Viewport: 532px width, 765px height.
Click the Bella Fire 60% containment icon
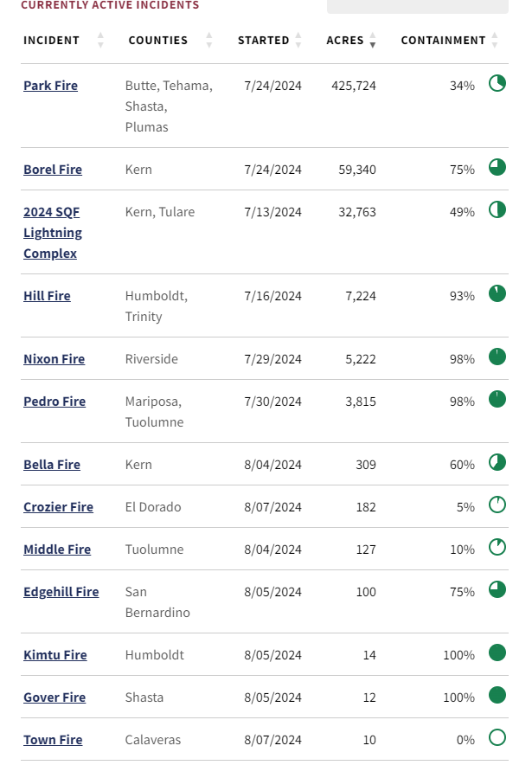pyautogui.click(x=497, y=462)
